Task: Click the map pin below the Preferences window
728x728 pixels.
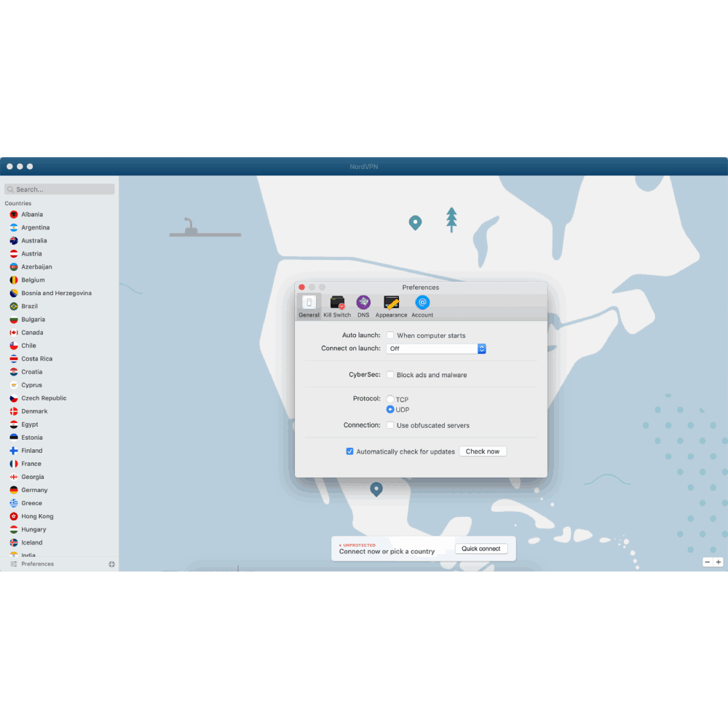Action: pyautogui.click(x=376, y=489)
